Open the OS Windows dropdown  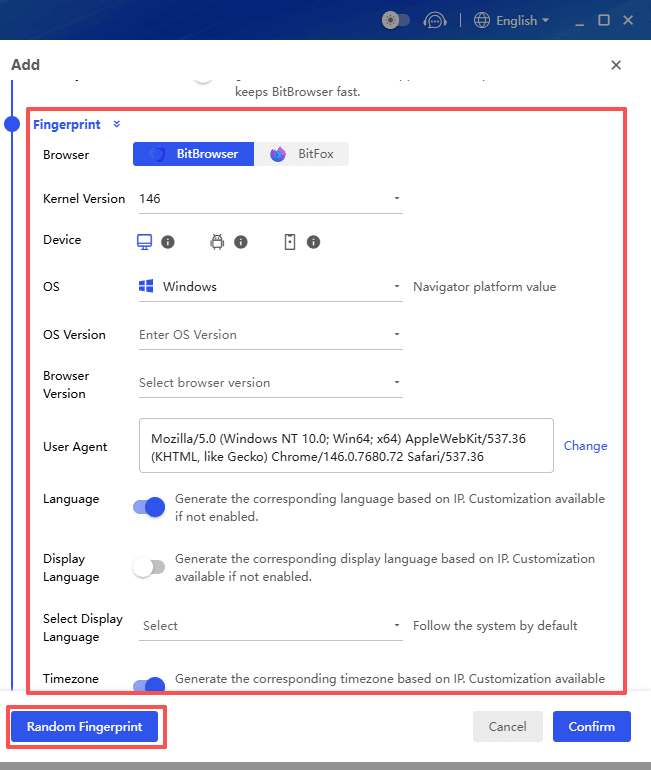point(271,287)
